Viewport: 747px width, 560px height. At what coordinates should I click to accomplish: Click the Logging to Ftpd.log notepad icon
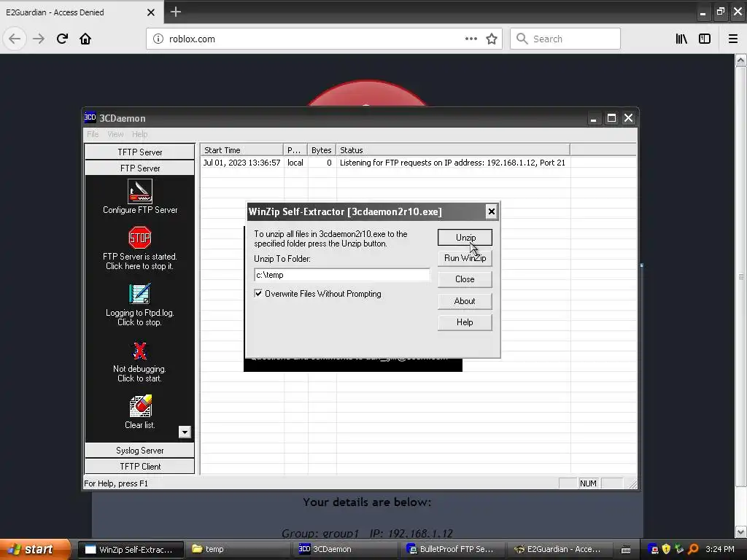point(139,294)
